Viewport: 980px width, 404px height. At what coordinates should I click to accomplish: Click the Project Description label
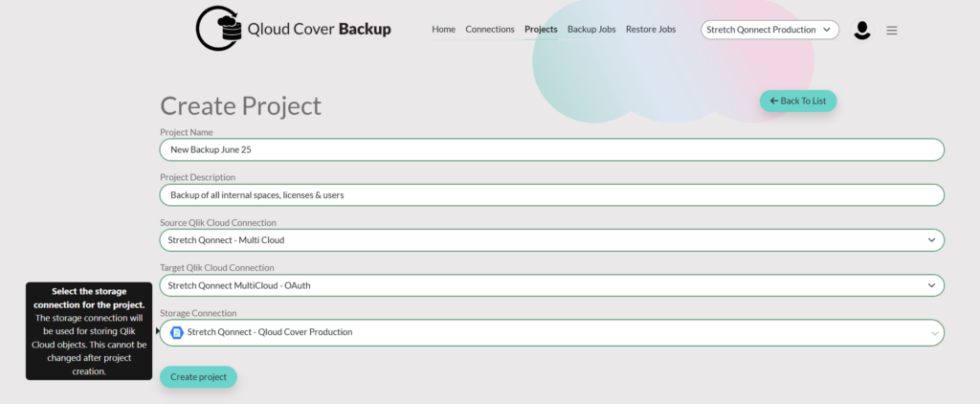[x=197, y=178]
